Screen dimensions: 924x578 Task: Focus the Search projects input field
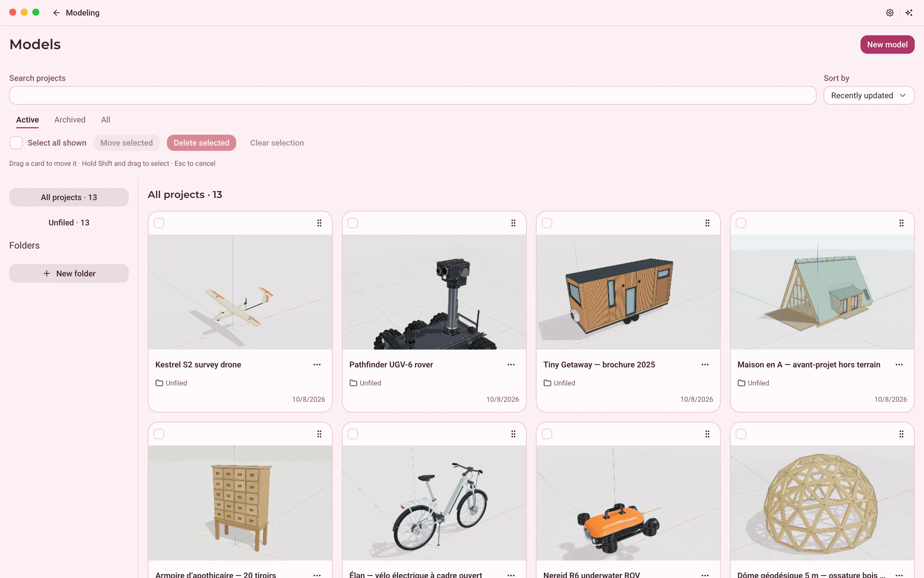click(412, 95)
